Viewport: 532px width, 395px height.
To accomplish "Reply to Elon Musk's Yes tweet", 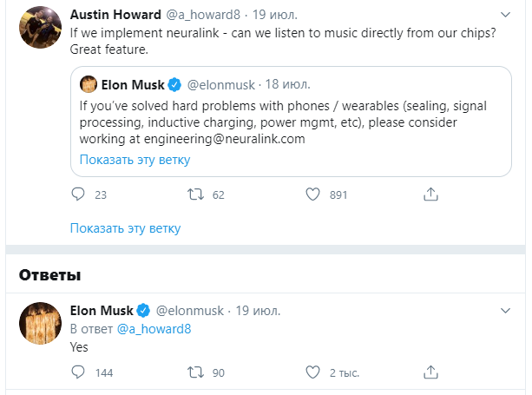I will (78, 372).
